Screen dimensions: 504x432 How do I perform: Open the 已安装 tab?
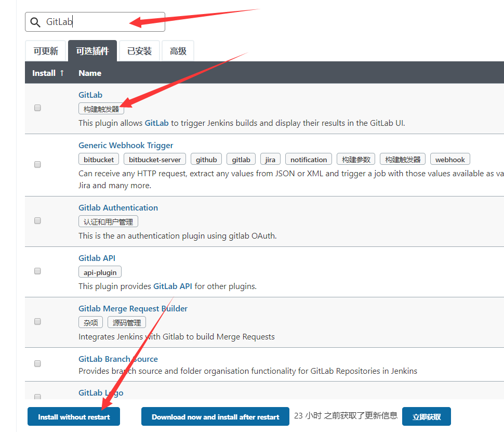(x=139, y=51)
